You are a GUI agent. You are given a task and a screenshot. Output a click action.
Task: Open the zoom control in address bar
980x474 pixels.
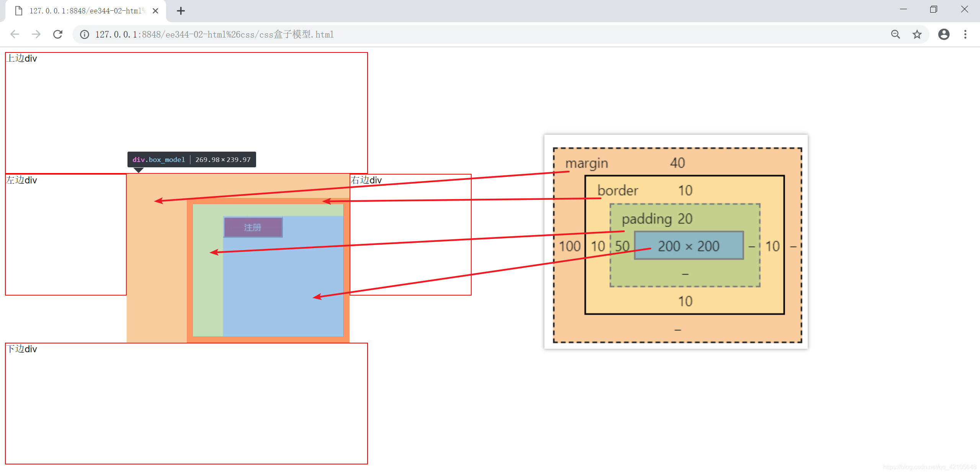tap(895, 34)
